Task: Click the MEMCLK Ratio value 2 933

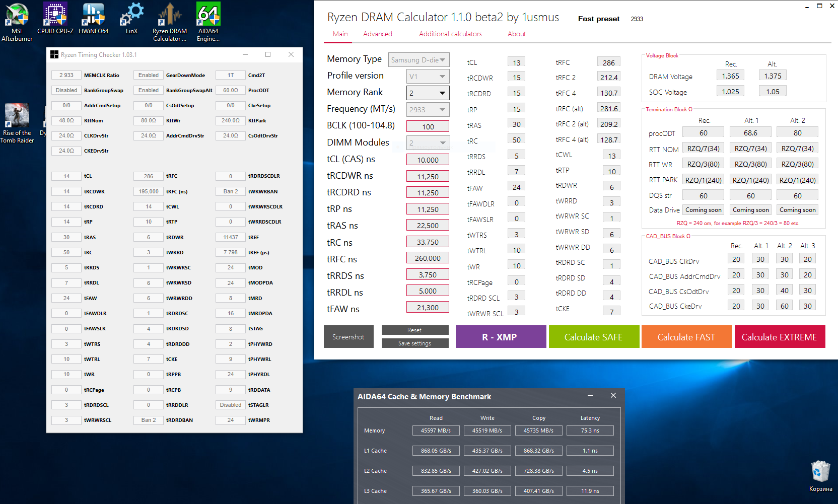Action: click(x=66, y=75)
